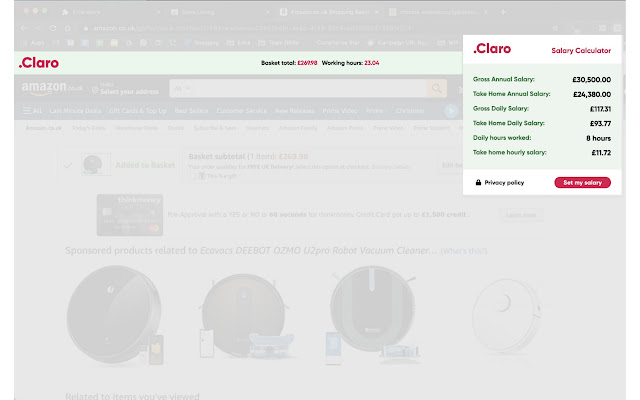This screenshot has width=640, height=400.
Task: Open the What's this? sponsored link
Action: point(464,251)
